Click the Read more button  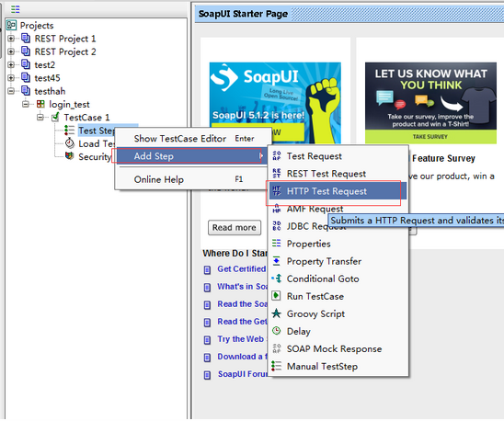pos(235,228)
